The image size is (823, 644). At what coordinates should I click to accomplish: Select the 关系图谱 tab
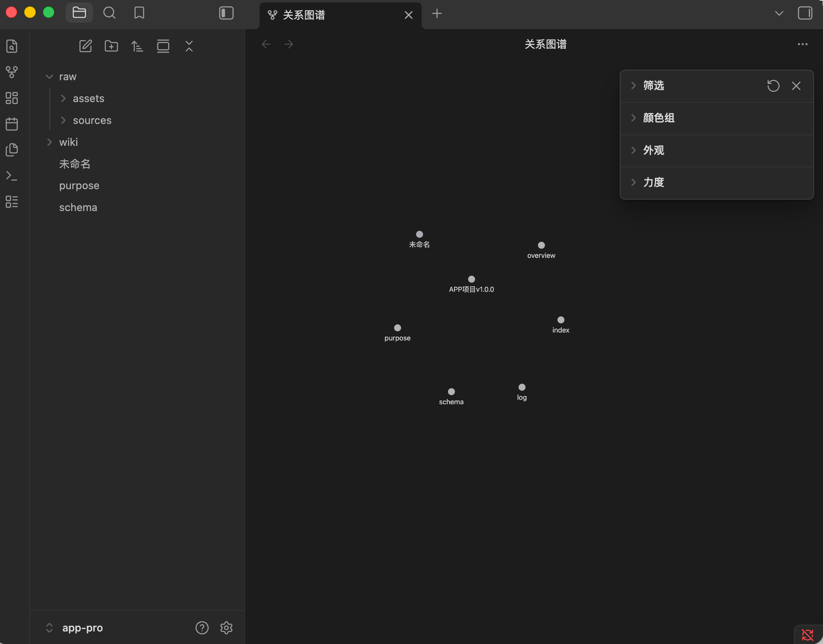(340, 15)
